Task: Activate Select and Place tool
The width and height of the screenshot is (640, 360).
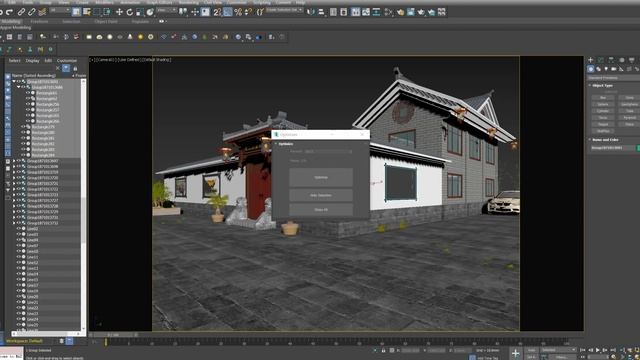Action: 150,12
